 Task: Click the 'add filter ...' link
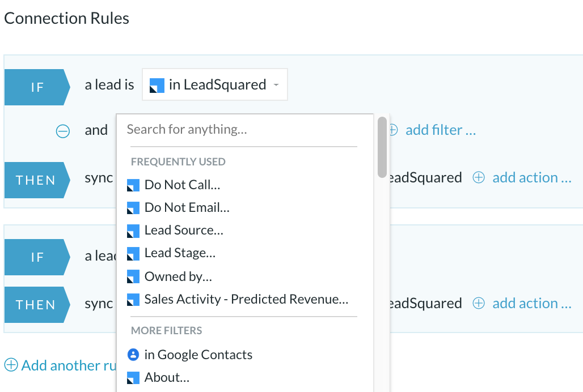point(441,130)
